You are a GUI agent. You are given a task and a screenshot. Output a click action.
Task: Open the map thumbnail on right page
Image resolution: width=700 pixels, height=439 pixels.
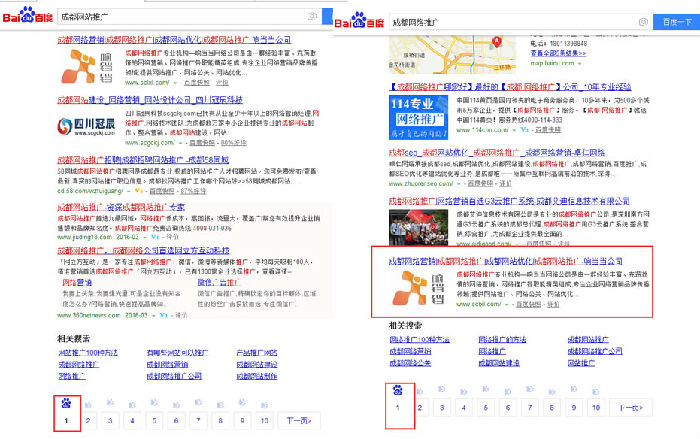pyautogui.click(x=453, y=54)
